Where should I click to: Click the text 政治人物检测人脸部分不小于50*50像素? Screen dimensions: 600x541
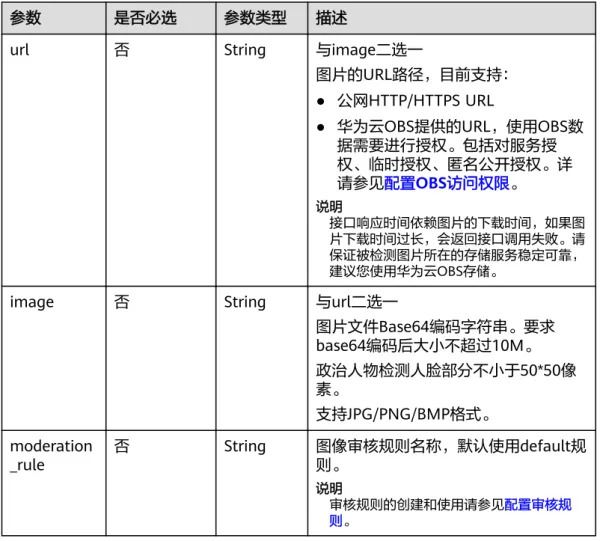point(446,380)
